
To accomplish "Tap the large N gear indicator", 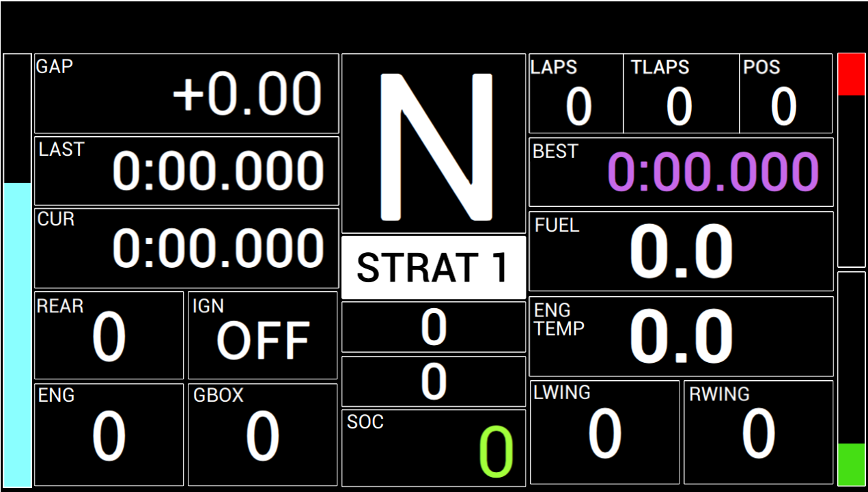I will point(434,143).
